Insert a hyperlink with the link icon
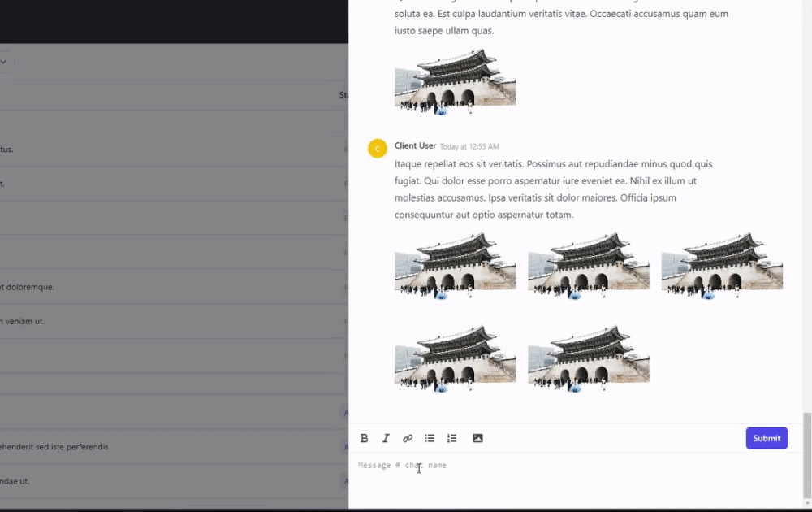The width and height of the screenshot is (812, 512). (408, 438)
